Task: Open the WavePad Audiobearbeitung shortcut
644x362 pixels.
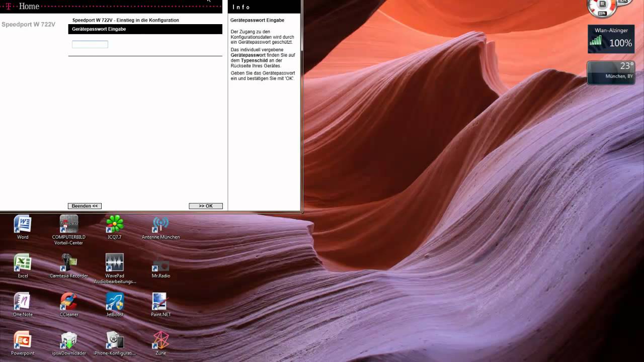Action: (115, 268)
